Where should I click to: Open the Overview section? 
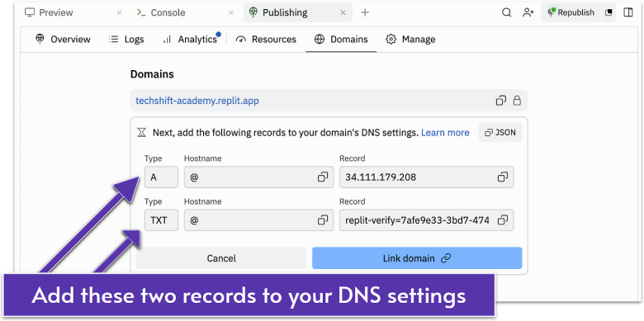pos(63,40)
